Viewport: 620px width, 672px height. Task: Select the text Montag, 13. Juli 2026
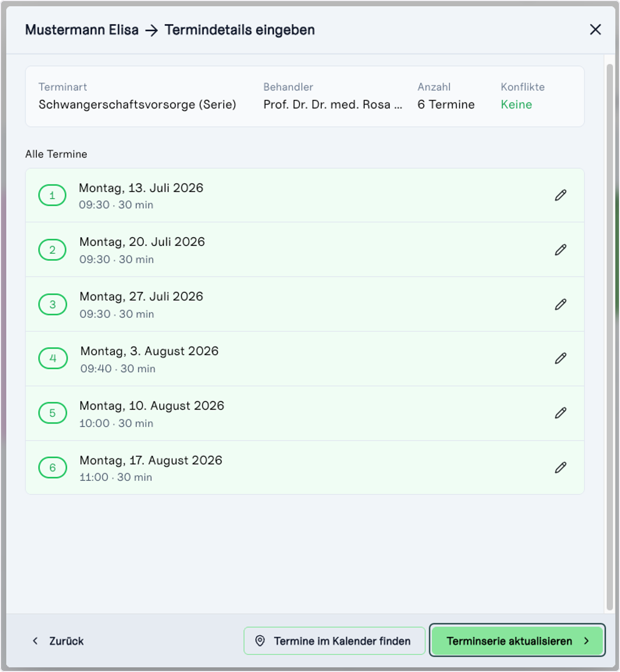click(141, 188)
